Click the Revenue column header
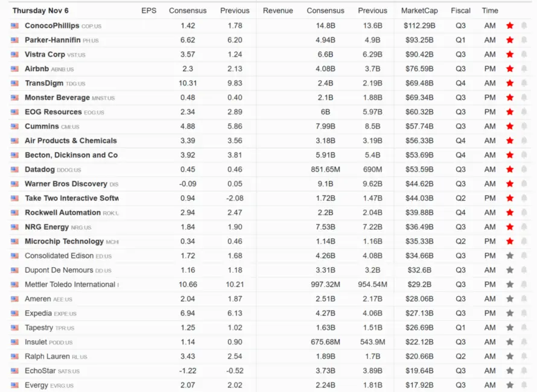Image resolution: width=537 pixels, height=392 pixels. pyautogui.click(x=278, y=11)
